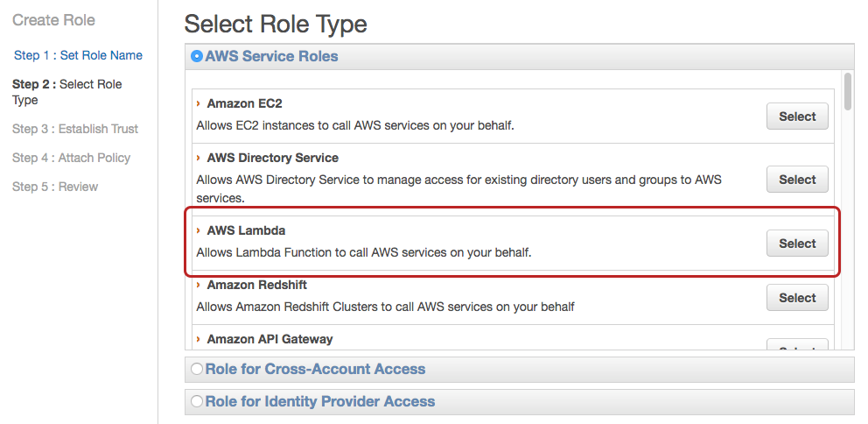868x424 pixels.
Task: Expand the AWS Directory Service arrow
Action: (198, 158)
